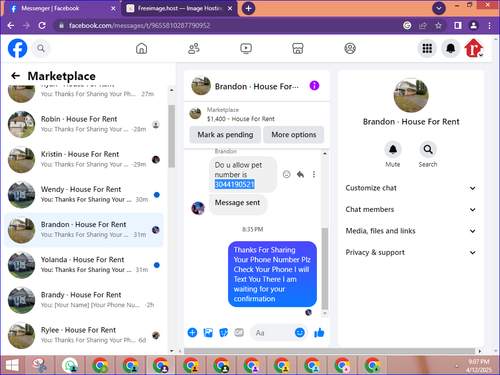Share this page from the address bar
This screenshot has height=375, width=500.
(x=423, y=25)
